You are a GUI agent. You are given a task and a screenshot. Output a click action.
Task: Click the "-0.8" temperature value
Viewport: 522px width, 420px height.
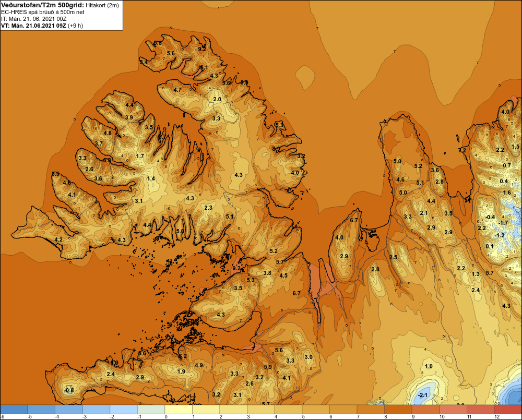pos(69,390)
